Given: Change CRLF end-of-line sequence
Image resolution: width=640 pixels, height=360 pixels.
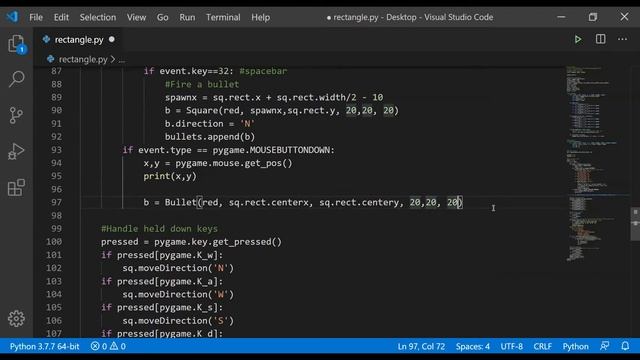Looking at the screenshot, I should [542, 347].
